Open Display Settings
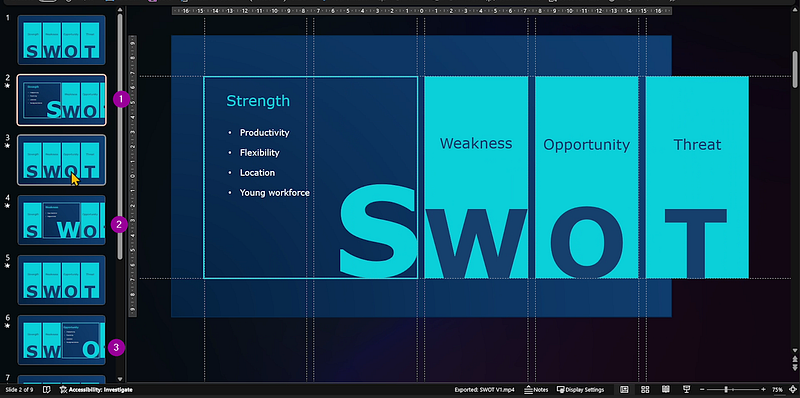The image size is (800, 398). click(x=581, y=390)
